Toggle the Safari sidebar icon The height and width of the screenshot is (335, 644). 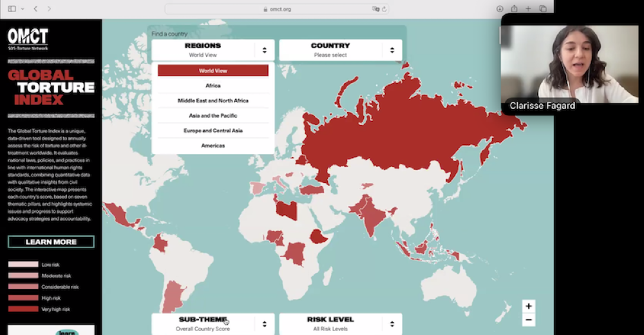pyautogui.click(x=12, y=8)
